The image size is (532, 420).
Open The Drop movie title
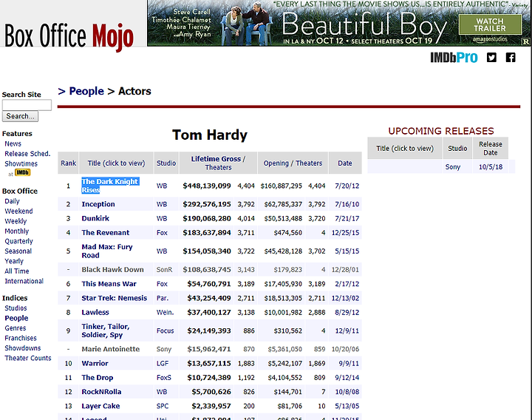[98, 378]
